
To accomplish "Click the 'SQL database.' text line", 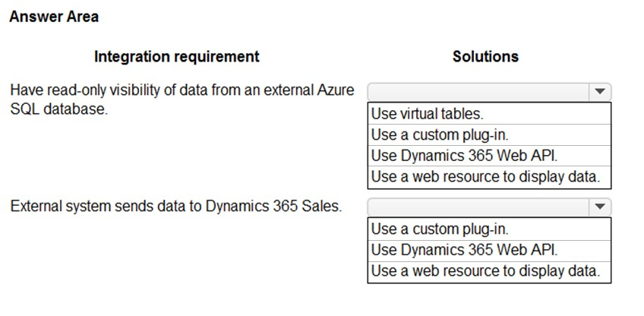I will 58,109.
